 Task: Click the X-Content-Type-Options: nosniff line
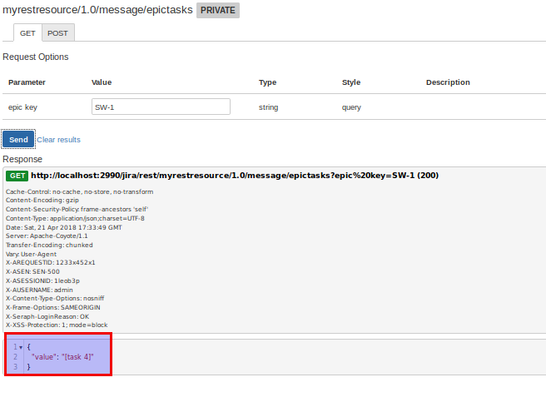55,299
